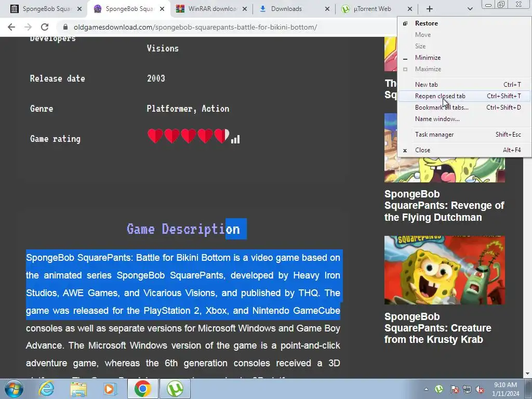Click the forward navigation arrow

click(x=28, y=27)
